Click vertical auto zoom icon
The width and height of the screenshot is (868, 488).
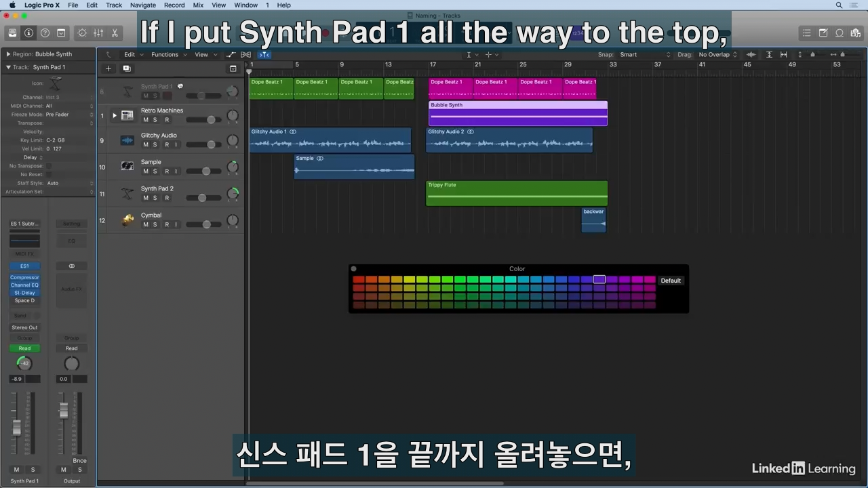[768, 54]
